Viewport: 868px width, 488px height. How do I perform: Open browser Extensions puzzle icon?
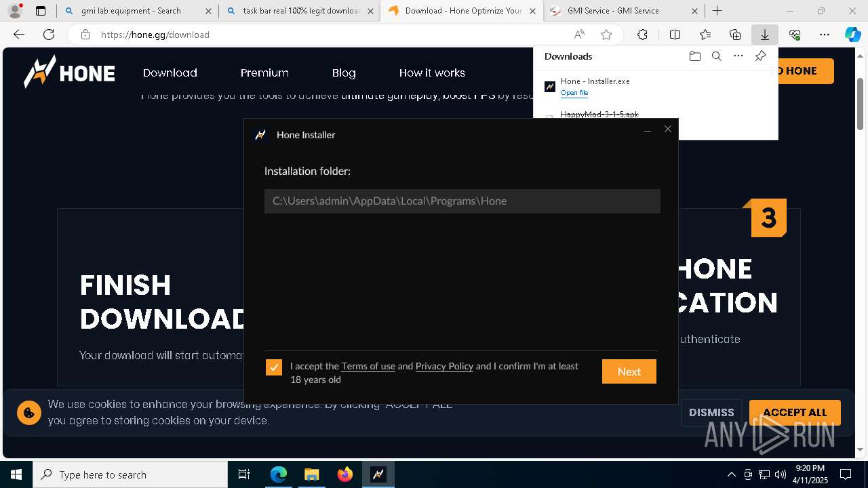tap(642, 35)
